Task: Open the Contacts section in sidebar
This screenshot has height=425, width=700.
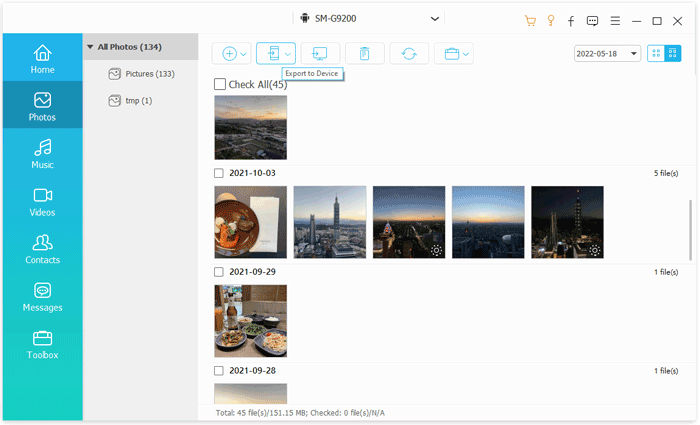Action: pos(42,249)
